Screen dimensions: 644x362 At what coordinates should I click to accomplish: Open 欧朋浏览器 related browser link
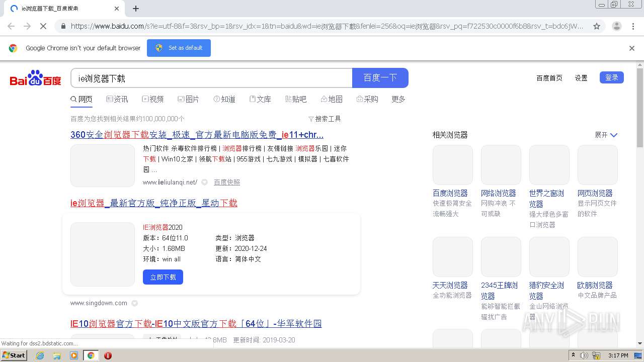click(x=595, y=285)
